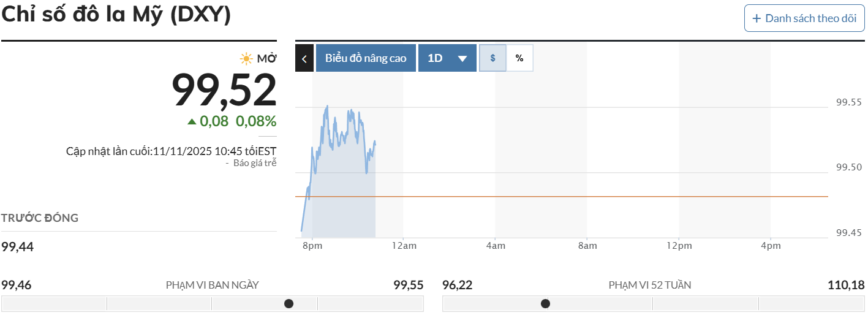Click the 4am label on time axis
The image size is (868, 315).
click(496, 246)
